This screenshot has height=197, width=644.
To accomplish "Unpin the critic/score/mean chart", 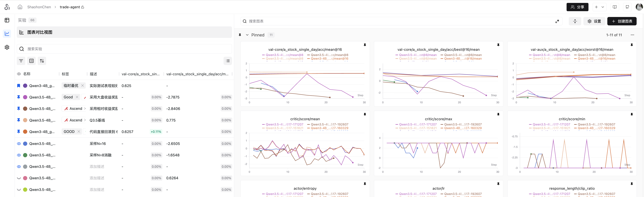I will pyautogui.click(x=365, y=114).
